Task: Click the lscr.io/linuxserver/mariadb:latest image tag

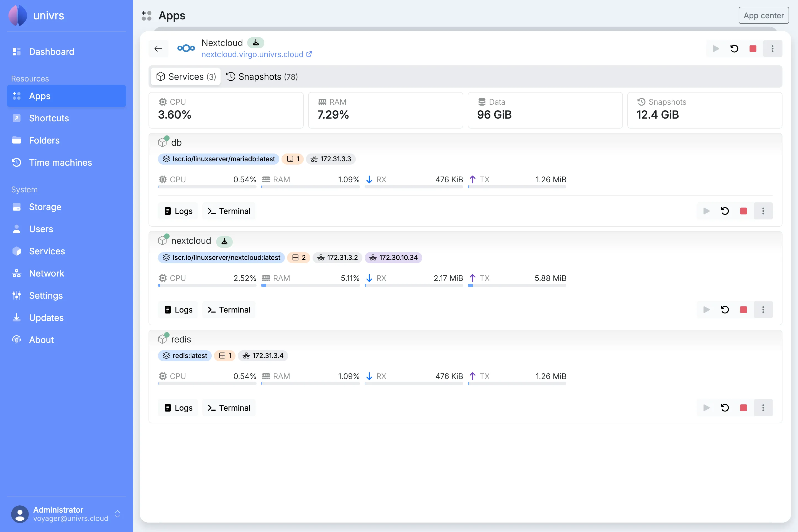Action: (x=219, y=159)
